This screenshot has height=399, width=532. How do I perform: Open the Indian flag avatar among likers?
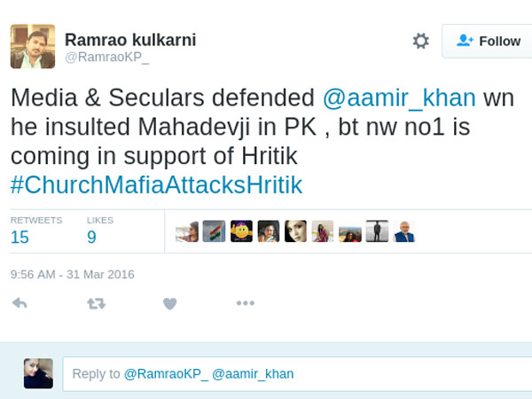pyautogui.click(x=214, y=232)
